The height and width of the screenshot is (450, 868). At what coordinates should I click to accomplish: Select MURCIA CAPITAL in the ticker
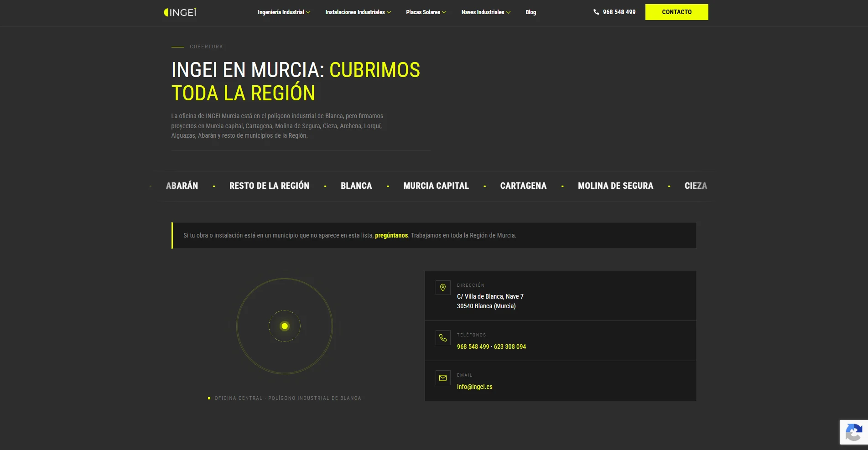tap(436, 186)
